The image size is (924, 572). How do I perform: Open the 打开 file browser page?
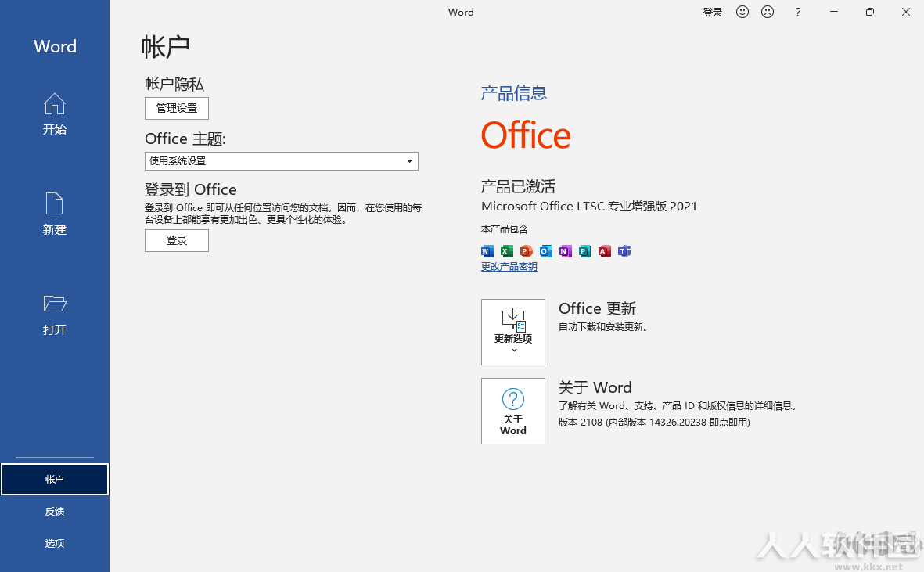(55, 315)
